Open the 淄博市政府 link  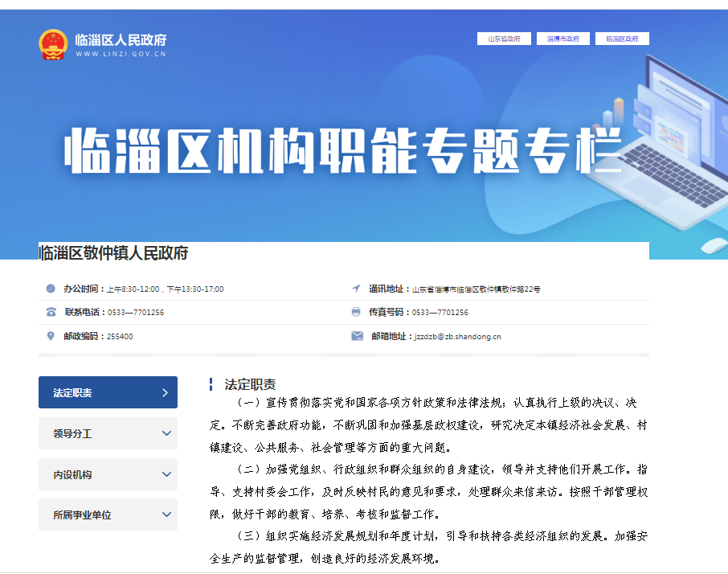pyautogui.click(x=563, y=39)
